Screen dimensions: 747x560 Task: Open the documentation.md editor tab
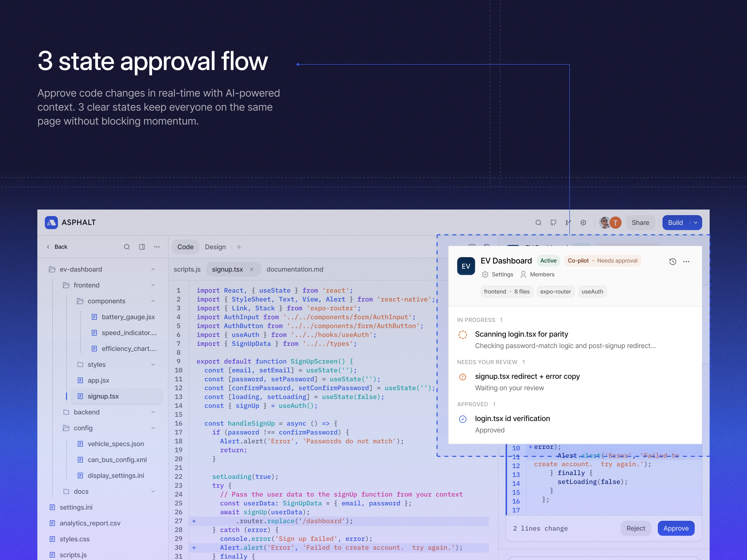295,269
